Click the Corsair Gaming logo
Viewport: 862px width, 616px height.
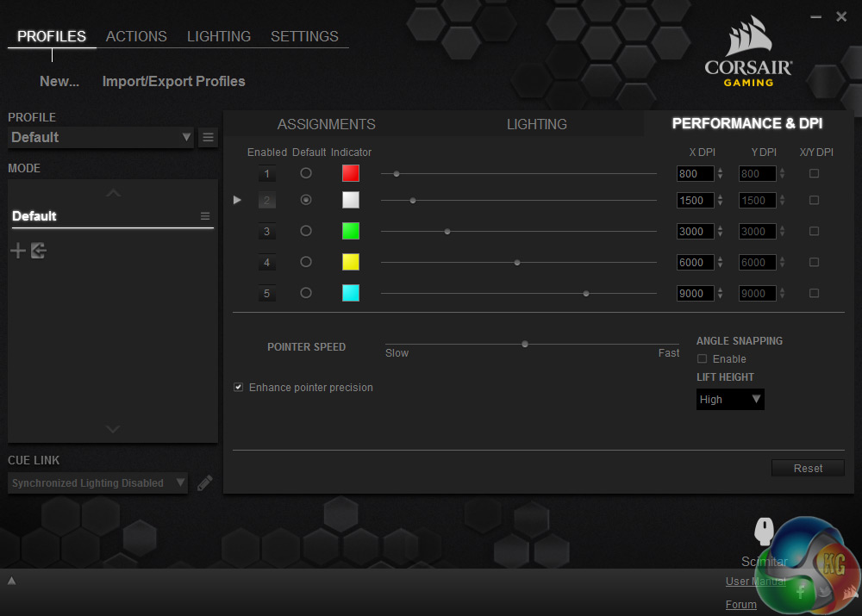748,52
